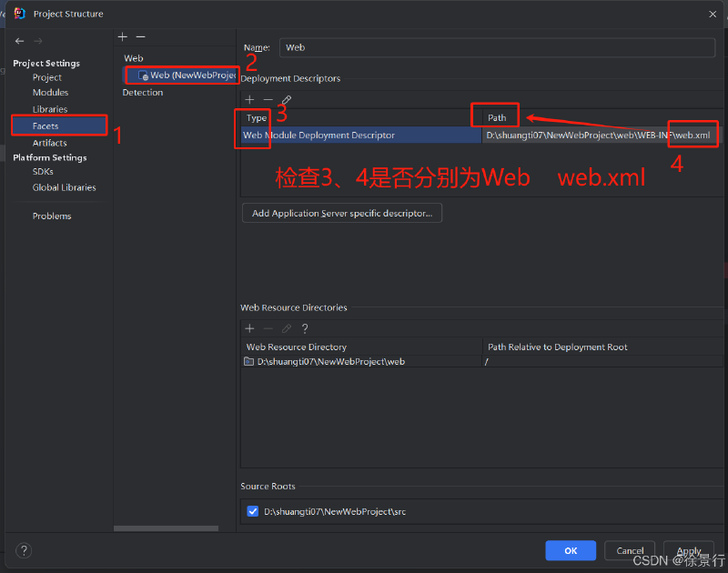Viewport: 728px width, 573px height.
Task: Select Facets in the sidebar
Action: (59, 126)
